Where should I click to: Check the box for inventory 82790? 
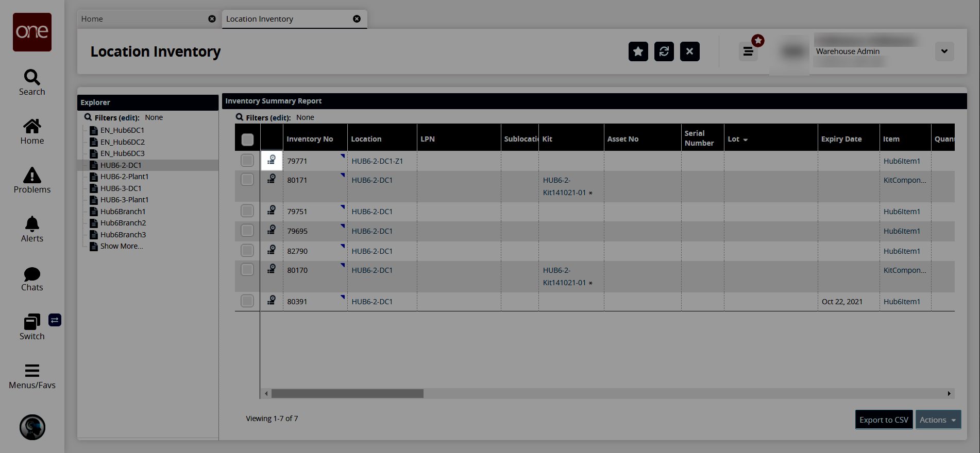coord(247,251)
